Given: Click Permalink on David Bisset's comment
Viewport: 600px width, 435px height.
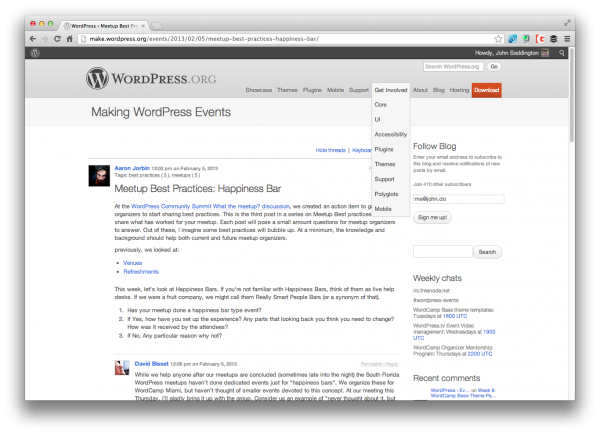Looking at the screenshot, I should [371, 364].
